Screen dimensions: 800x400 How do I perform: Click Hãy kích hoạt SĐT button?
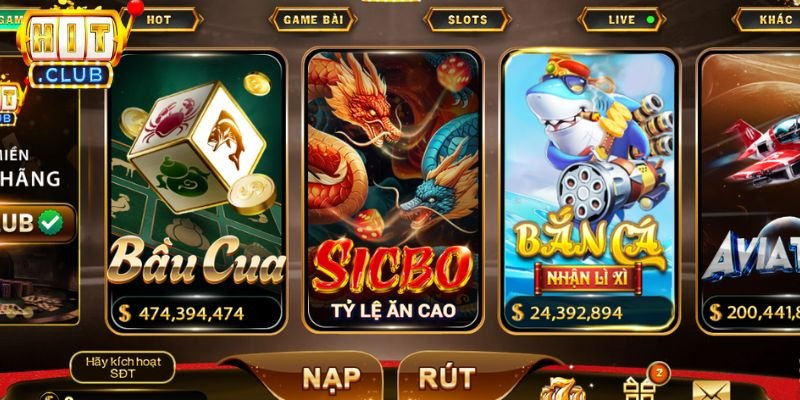(123, 367)
